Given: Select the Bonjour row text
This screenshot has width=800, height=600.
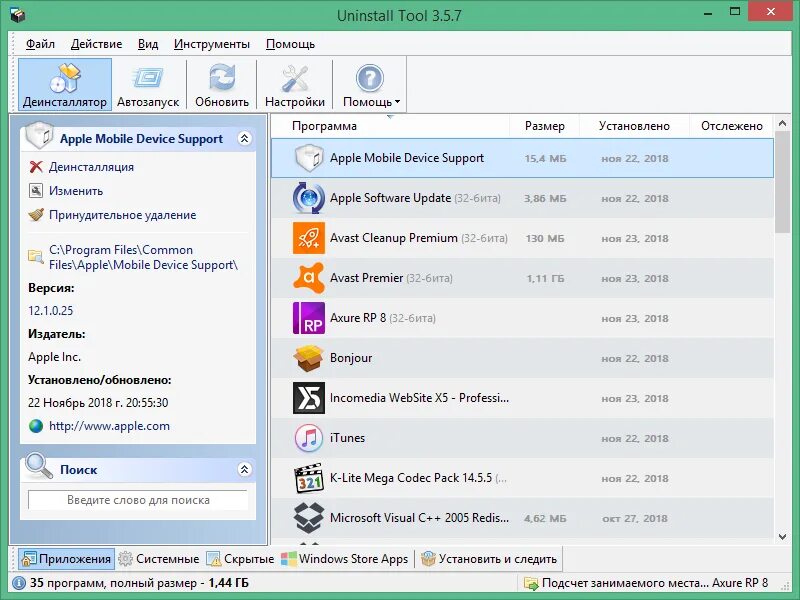Looking at the screenshot, I should click(351, 358).
